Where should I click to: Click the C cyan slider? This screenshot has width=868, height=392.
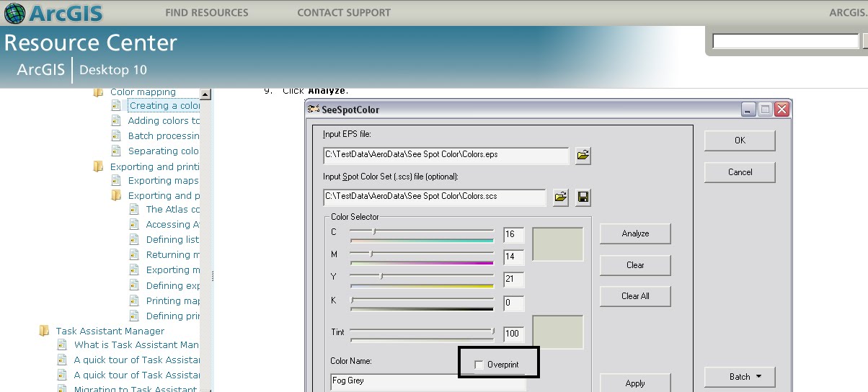pos(422,233)
